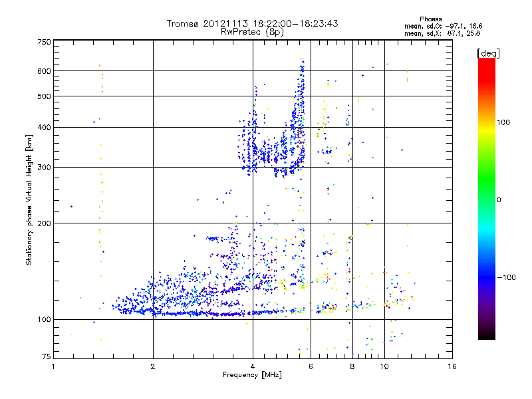Click the y-axis tick label '750'

pyautogui.click(x=45, y=42)
